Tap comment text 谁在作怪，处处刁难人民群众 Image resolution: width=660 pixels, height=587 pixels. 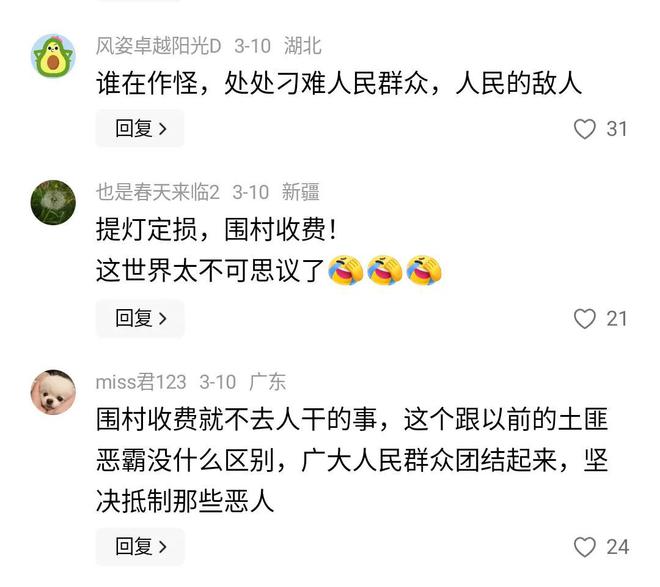[263, 83]
